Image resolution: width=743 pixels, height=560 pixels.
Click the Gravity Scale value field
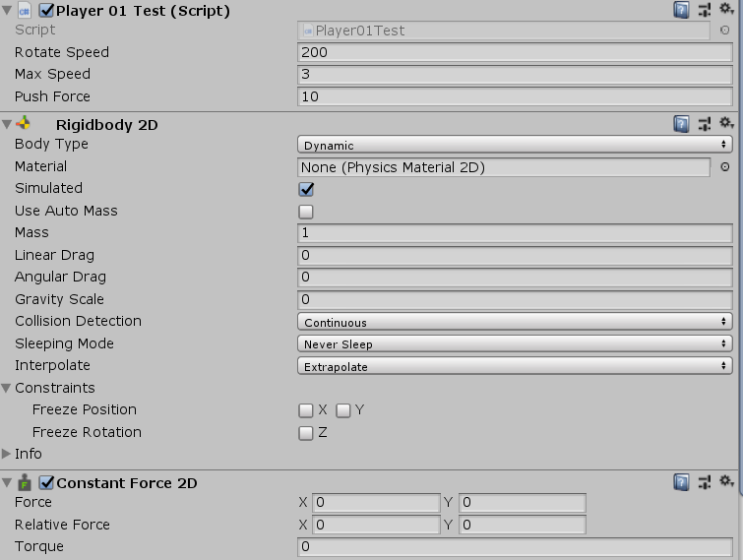click(x=515, y=299)
